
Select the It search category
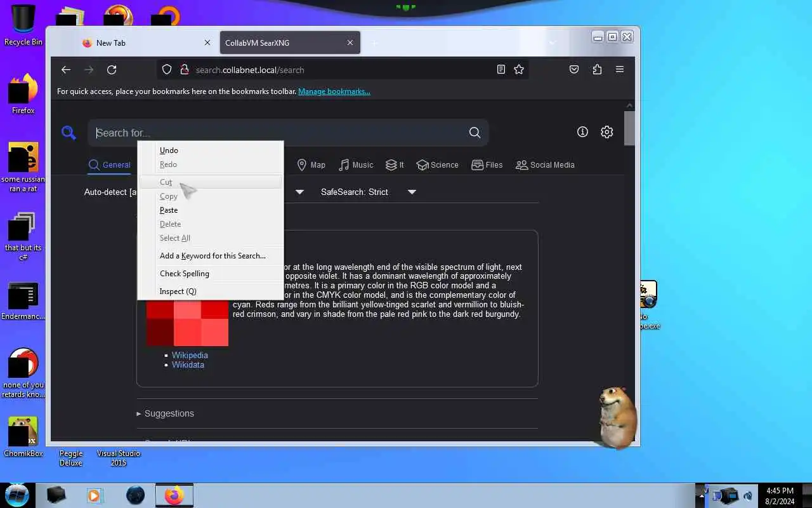click(x=395, y=165)
